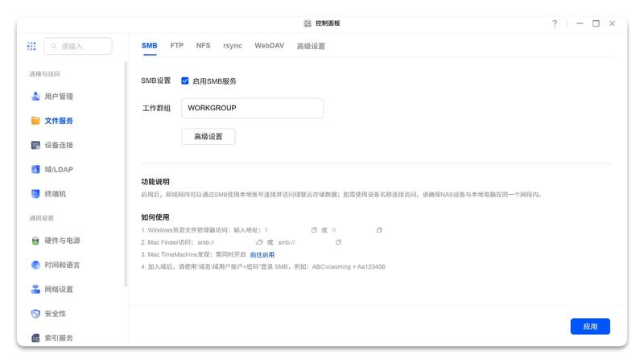
Task: Switch to the NFS tab
Action: click(x=204, y=46)
